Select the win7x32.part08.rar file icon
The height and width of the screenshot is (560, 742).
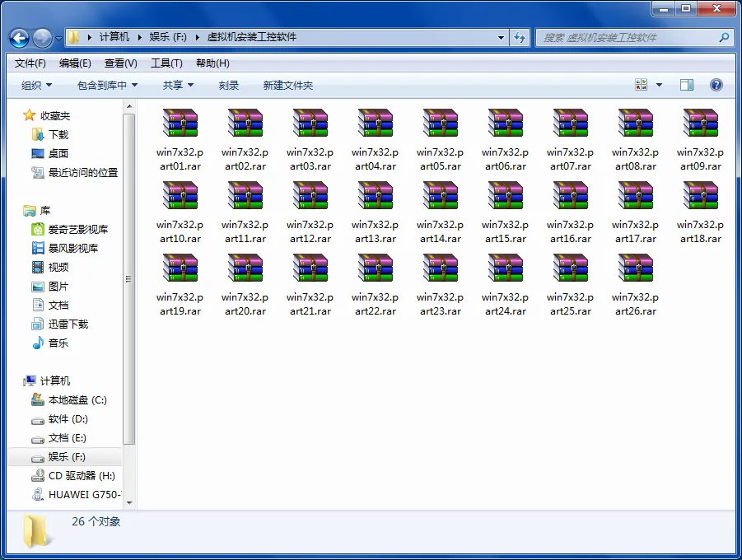636,123
